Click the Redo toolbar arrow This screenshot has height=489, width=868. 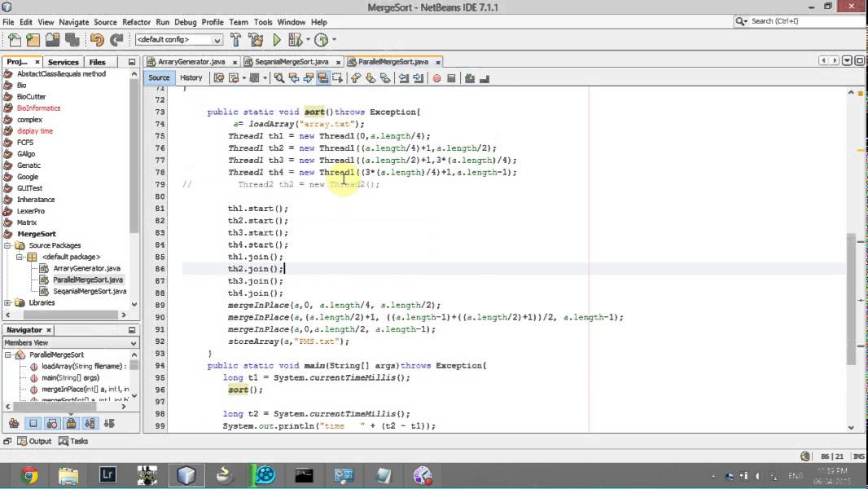coord(116,40)
